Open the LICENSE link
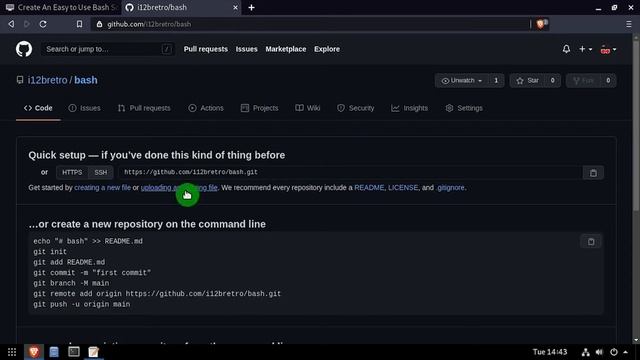 tap(403, 188)
